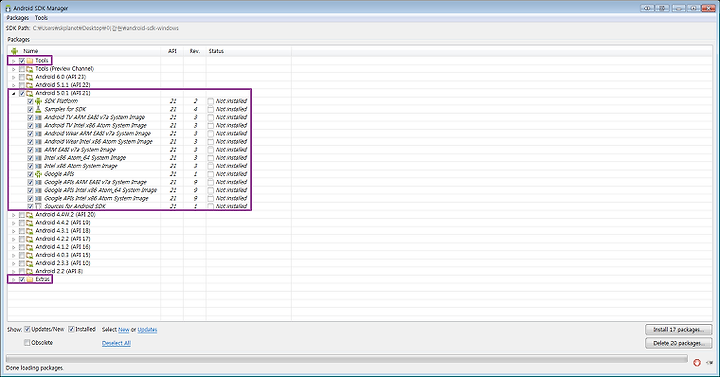The width and height of the screenshot is (720, 377).
Task: Click the Android TV Intel x86 Atom image icon
Action: [x=39, y=125]
